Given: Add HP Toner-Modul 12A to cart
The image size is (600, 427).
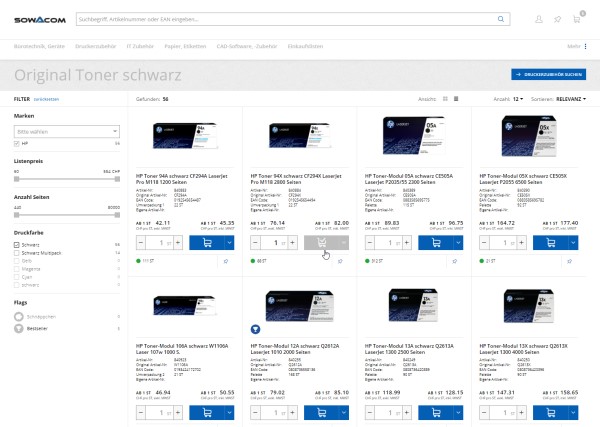Looking at the screenshot, I should tap(321, 412).
